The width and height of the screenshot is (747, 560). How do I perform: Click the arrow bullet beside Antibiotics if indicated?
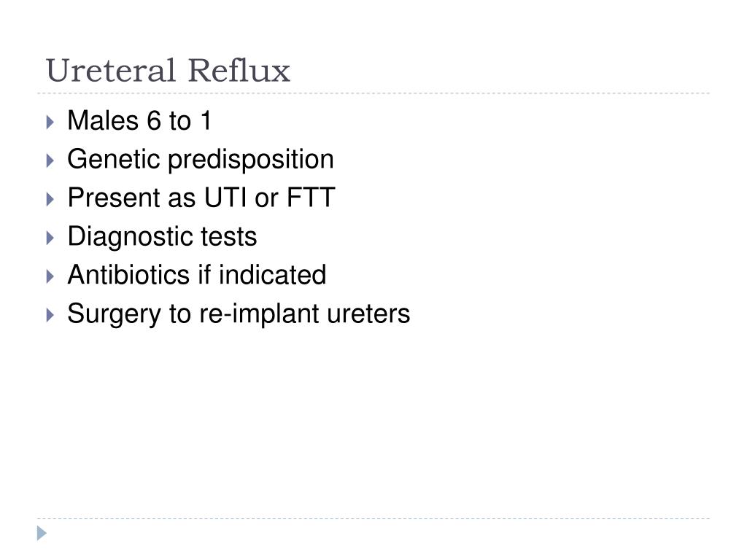[50, 276]
